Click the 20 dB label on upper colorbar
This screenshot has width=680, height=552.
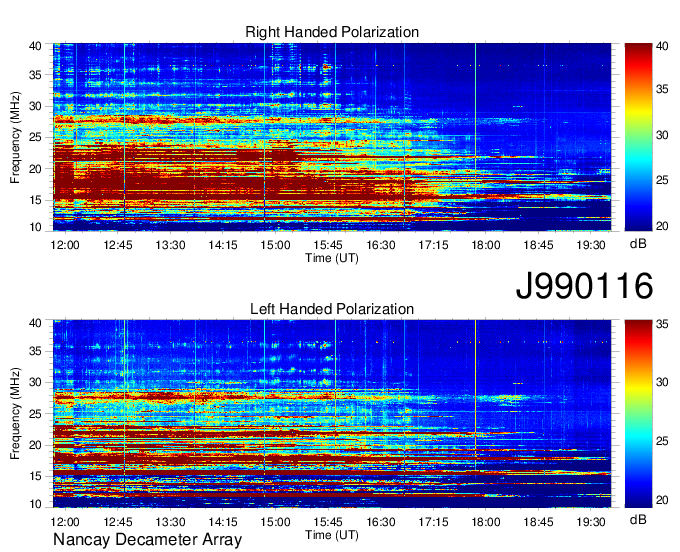(x=662, y=226)
